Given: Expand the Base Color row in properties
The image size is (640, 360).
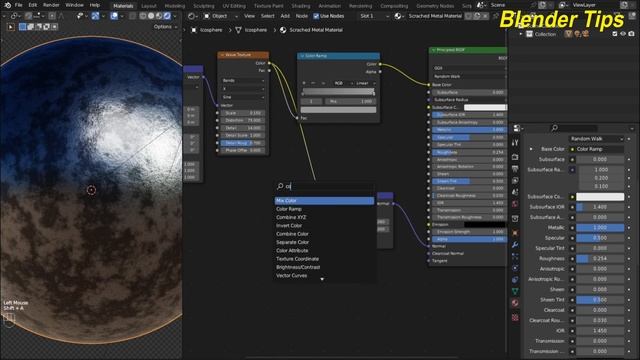Looking at the screenshot, I should click(531, 149).
